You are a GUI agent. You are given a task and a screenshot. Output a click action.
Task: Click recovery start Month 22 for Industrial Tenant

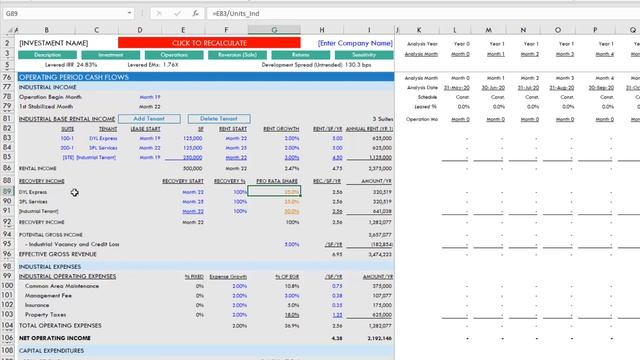pyautogui.click(x=193, y=211)
